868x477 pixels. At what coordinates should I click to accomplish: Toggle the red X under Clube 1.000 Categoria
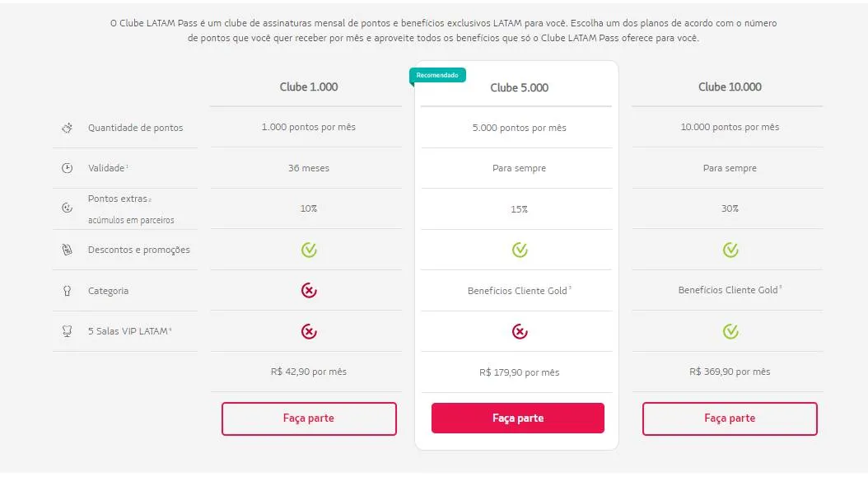[308, 291]
